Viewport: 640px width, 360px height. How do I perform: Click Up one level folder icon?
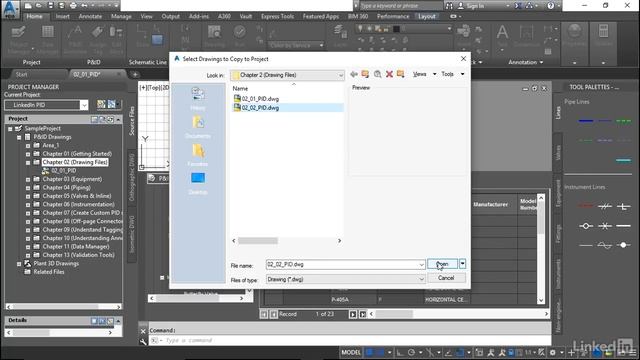(x=365, y=74)
